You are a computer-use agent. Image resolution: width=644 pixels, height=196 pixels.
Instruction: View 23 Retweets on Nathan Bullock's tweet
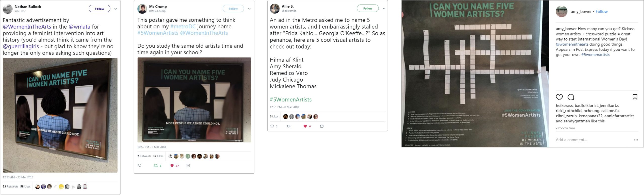point(11,186)
